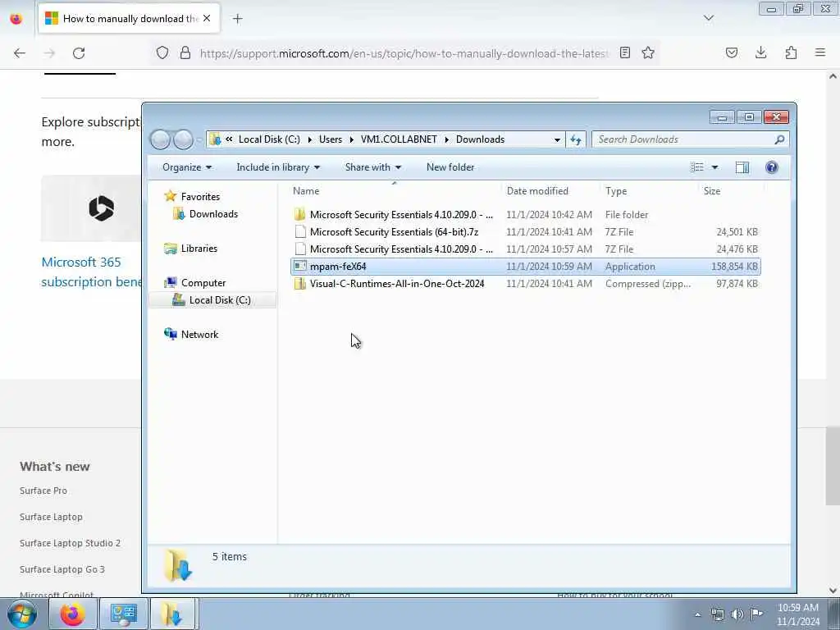Open view options dropdown arrow
This screenshot has width=840, height=630.
714,167
